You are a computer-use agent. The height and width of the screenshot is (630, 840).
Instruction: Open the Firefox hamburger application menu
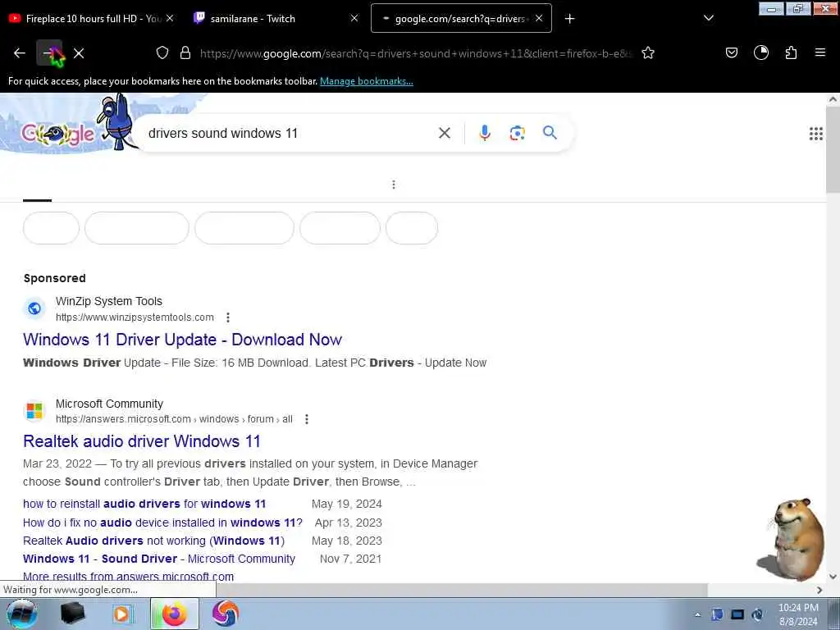coord(820,52)
